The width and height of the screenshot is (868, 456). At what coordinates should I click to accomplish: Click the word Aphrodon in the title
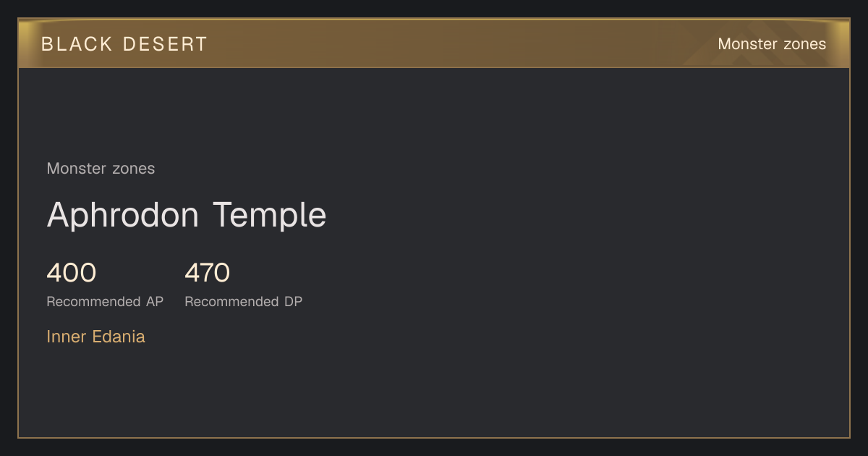(123, 215)
